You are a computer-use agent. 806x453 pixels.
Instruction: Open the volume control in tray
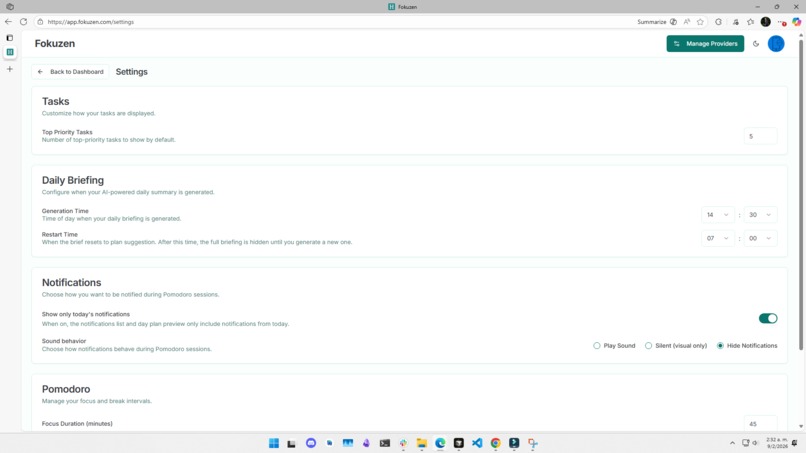tap(755, 443)
